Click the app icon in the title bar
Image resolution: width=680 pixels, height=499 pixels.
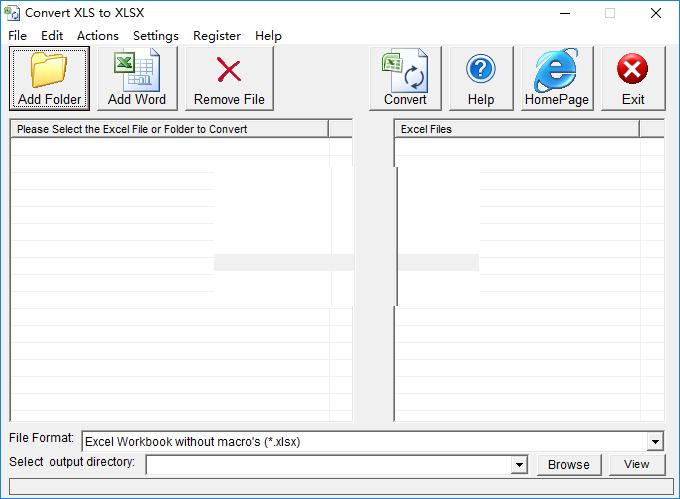(12, 13)
